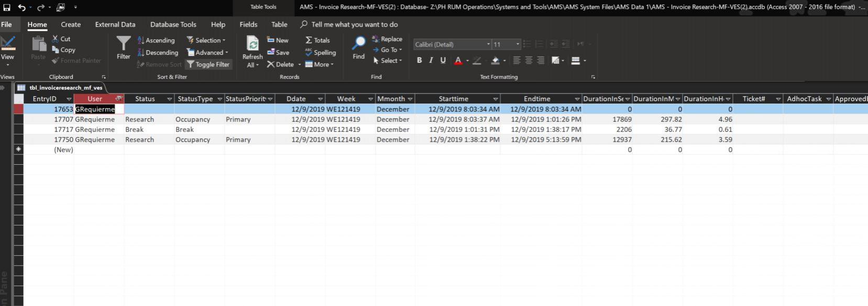Align text right
The width and height of the screenshot is (868, 306).
(x=541, y=61)
